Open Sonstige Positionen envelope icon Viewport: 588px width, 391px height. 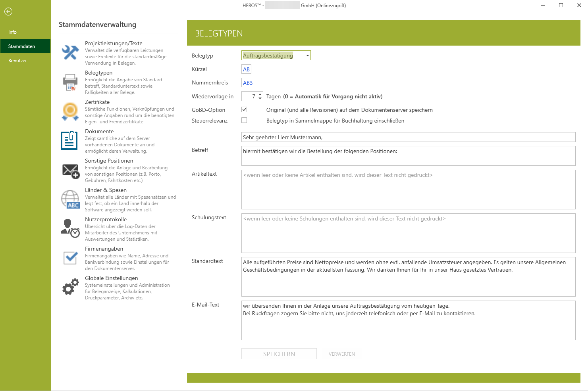(x=71, y=171)
